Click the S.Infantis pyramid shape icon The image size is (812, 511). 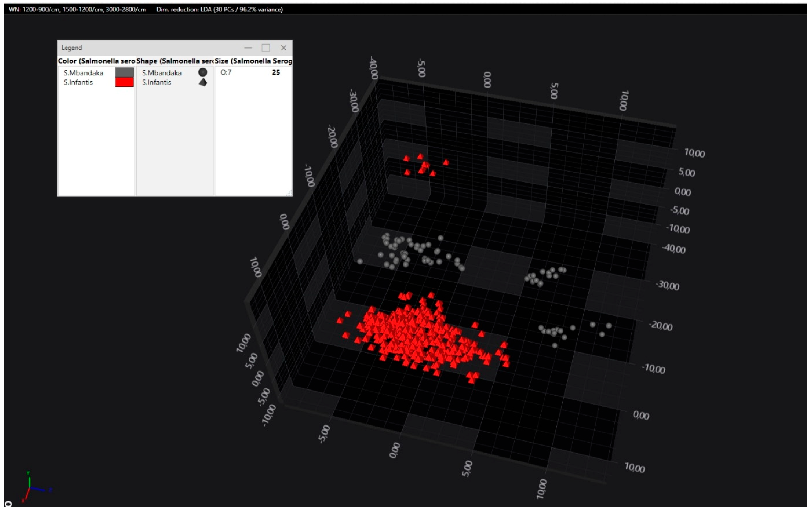pos(203,82)
